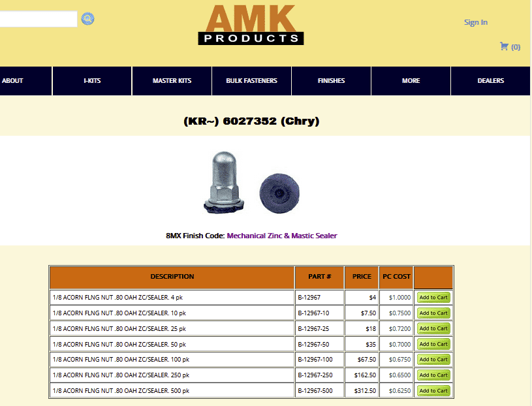Follow the Sign In link
Image resolution: width=532 pixels, height=406 pixels.
(475, 22)
